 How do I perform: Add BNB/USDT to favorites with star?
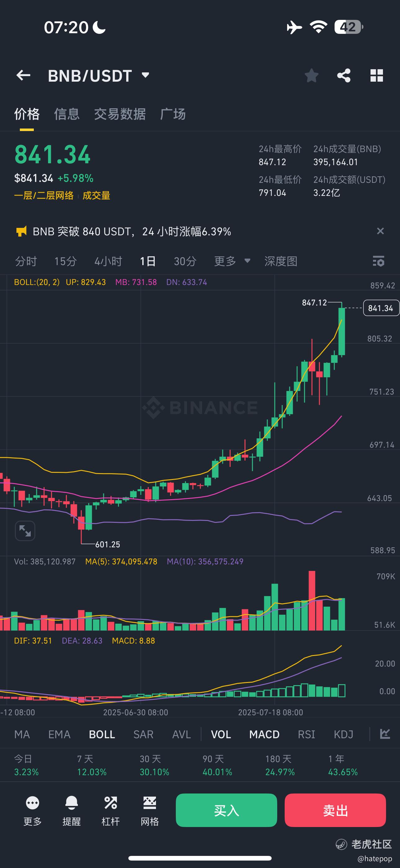coord(311,75)
